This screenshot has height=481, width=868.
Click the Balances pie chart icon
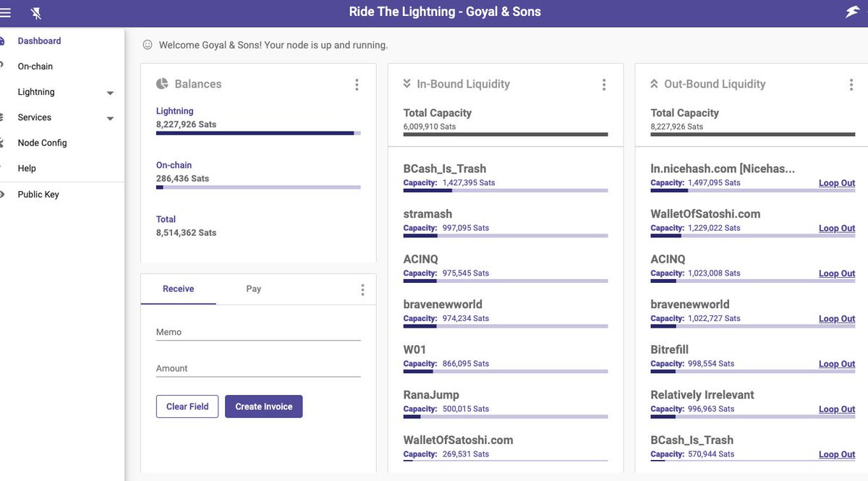(162, 84)
